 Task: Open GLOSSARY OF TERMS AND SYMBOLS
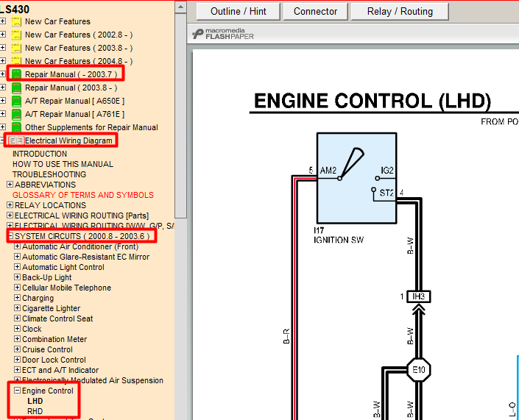83,195
